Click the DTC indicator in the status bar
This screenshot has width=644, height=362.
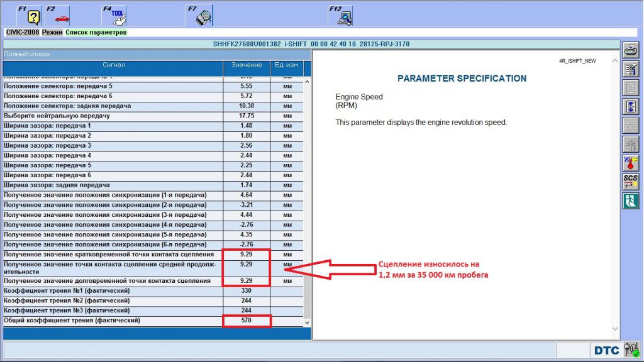pyautogui.click(x=606, y=350)
